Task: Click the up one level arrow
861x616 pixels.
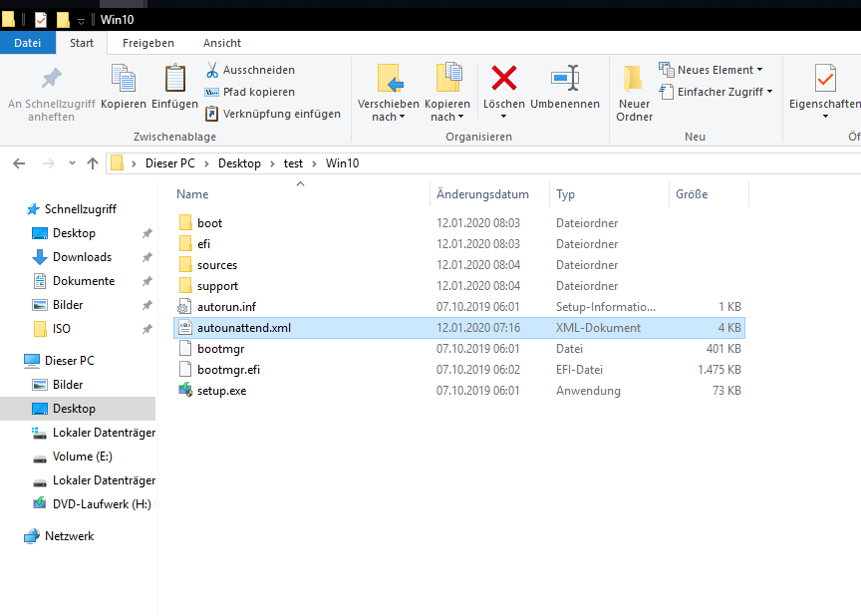Action: [x=93, y=163]
